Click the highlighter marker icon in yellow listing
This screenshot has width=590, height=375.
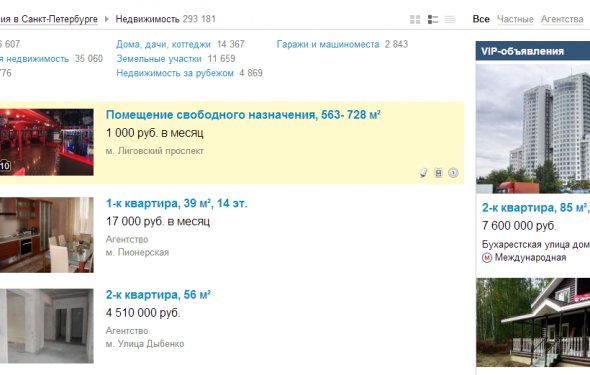423,173
